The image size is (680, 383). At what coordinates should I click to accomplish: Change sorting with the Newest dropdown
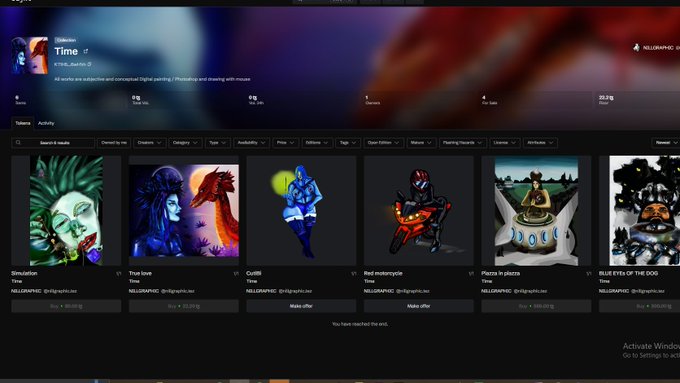coord(666,143)
